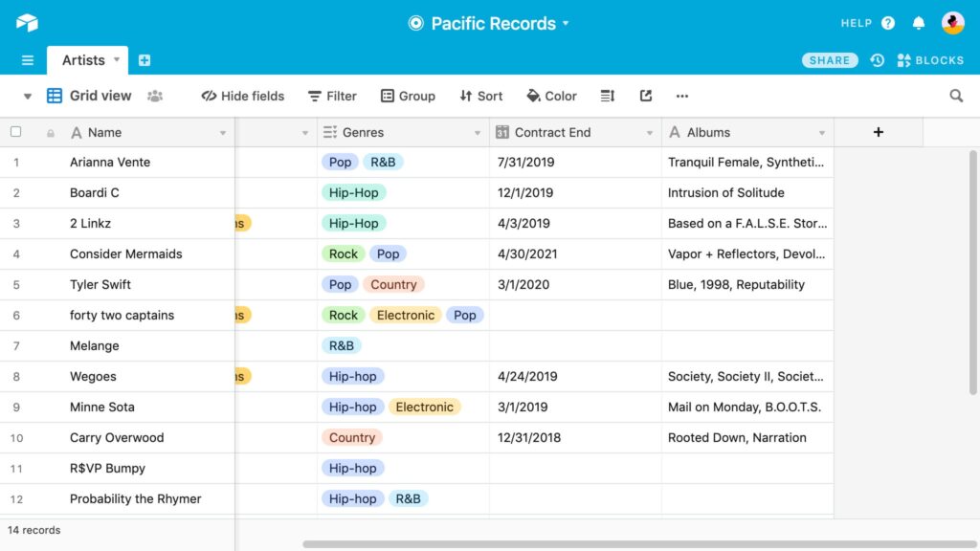The image size is (980, 551).
Task: Open the Grid view sidebar chevron
Action: coord(27,96)
